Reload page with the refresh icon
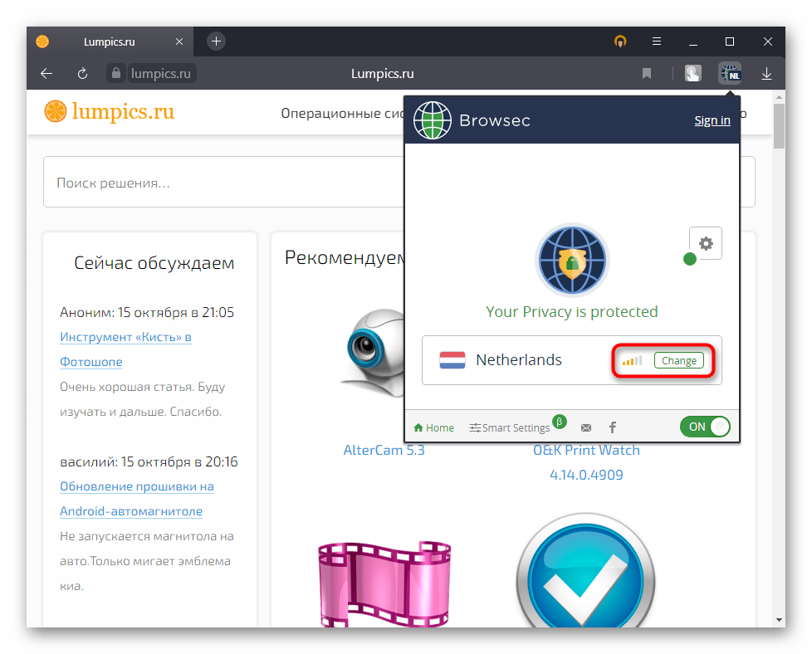Viewport: 812px width, 654px height. [x=82, y=74]
